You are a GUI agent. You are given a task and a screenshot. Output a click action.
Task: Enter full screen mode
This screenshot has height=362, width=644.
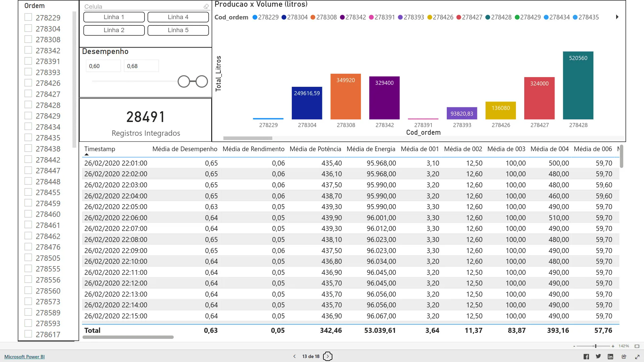point(637,357)
